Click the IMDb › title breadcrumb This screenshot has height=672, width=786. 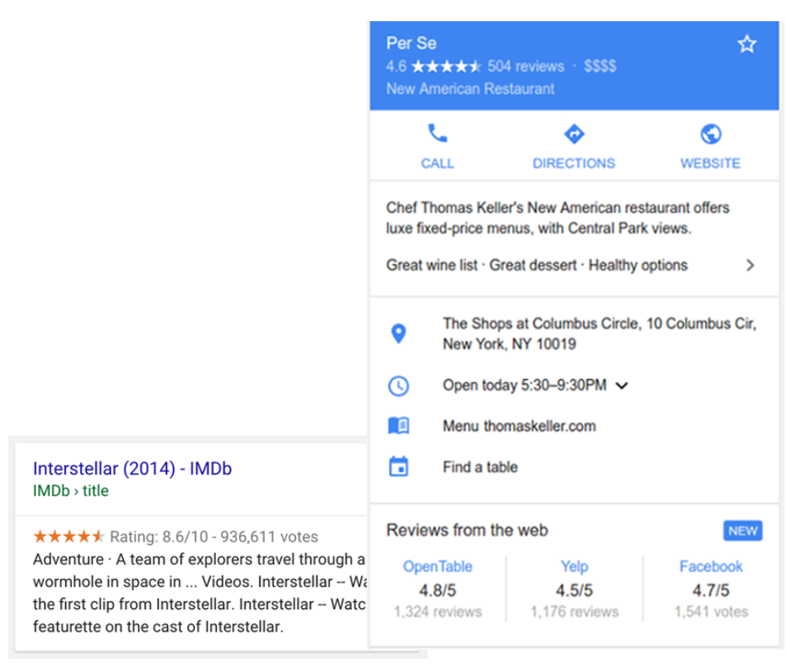(70, 490)
